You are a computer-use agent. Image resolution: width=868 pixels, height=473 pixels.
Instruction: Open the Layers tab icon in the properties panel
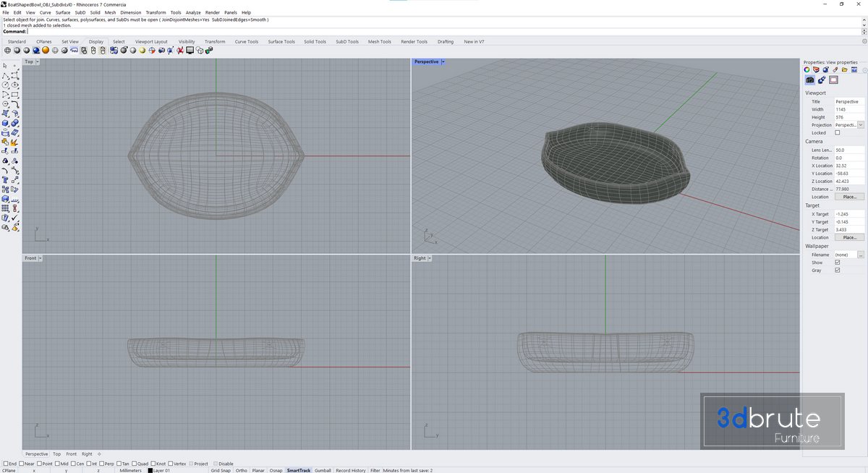pos(816,70)
